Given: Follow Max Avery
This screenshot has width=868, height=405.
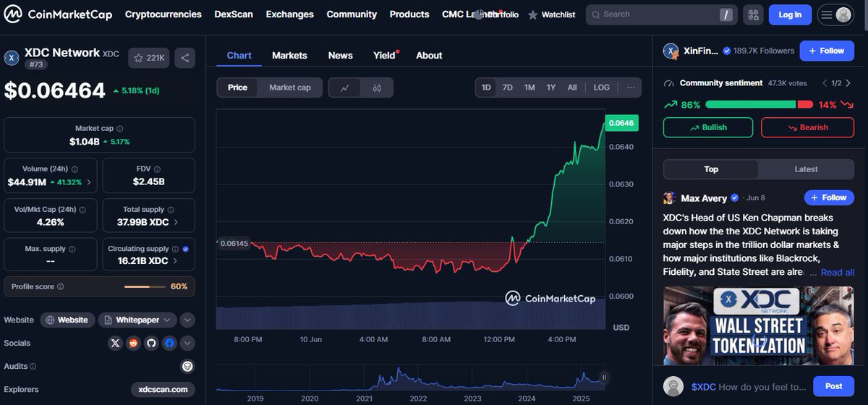Looking at the screenshot, I should click(829, 197).
